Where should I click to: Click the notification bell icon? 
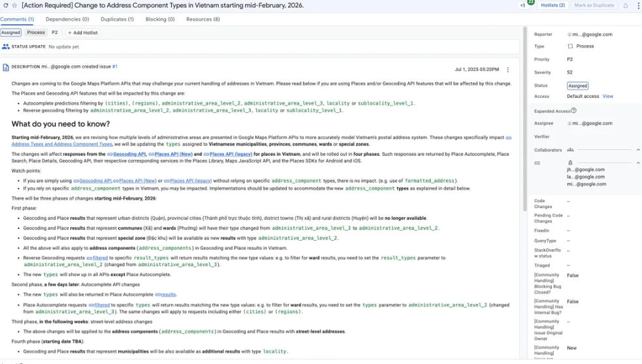pyautogui.click(x=625, y=5)
